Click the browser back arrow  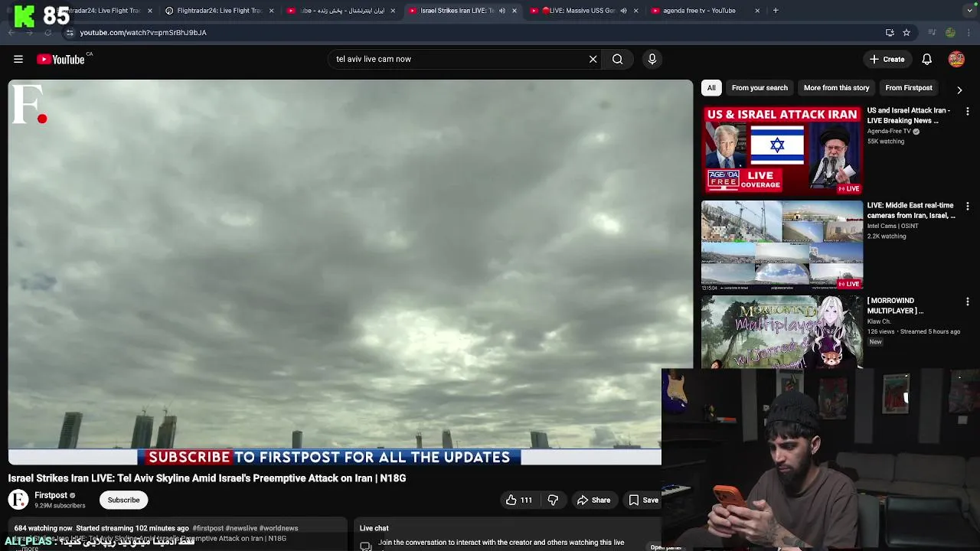11,32
